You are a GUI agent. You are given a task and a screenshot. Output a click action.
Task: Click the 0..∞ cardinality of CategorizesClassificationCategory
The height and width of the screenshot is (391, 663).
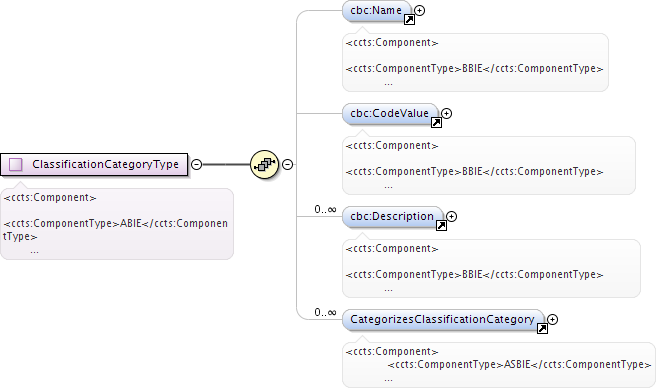click(325, 313)
